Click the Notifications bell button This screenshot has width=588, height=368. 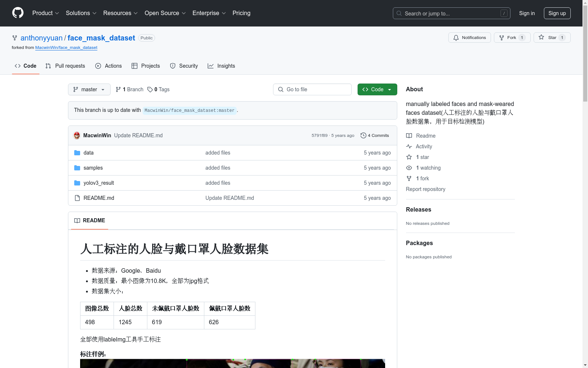469,38
